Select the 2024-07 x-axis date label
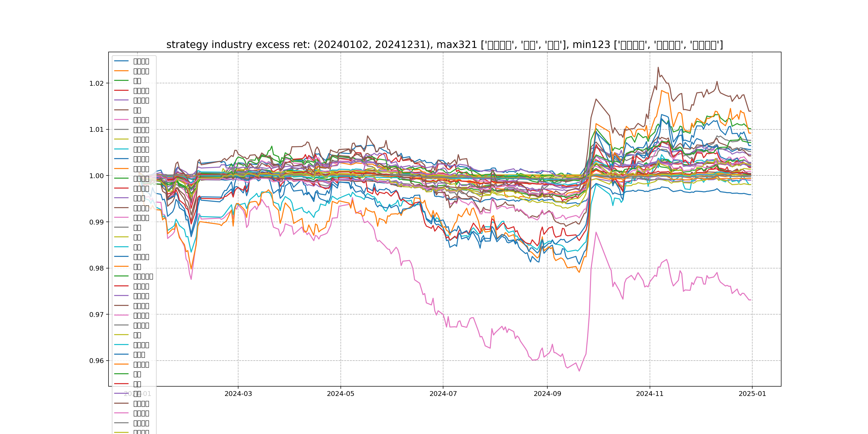This screenshot has width=868, height=434. click(x=443, y=394)
